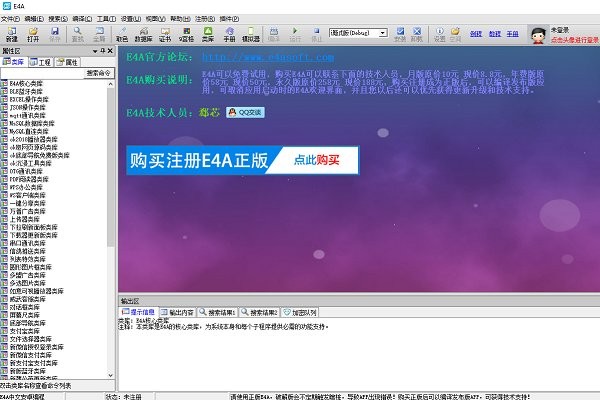The width and height of the screenshot is (600, 400).
Task: Click the library list scroll-down arrow
Action: [111, 376]
